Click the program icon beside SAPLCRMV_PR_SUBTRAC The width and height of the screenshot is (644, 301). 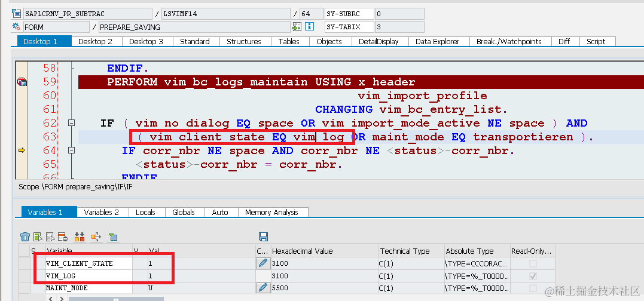[16, 14]
